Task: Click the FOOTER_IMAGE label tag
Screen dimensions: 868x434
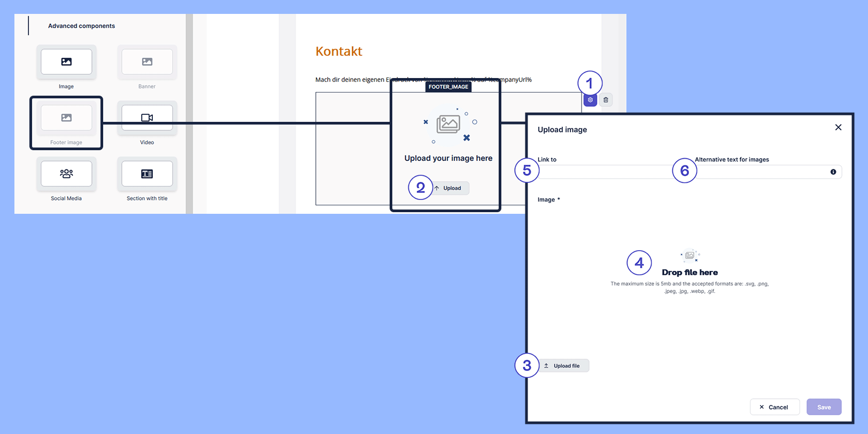Action: click(448, 87)
